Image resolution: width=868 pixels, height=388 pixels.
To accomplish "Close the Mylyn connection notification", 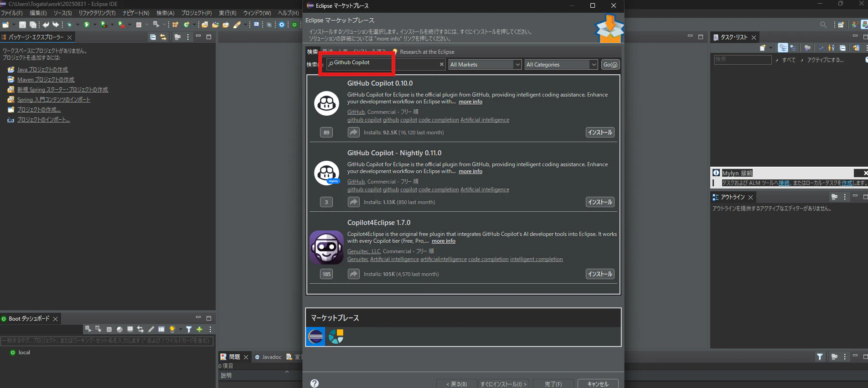I will pyautogui.click(x=865, y=173).
